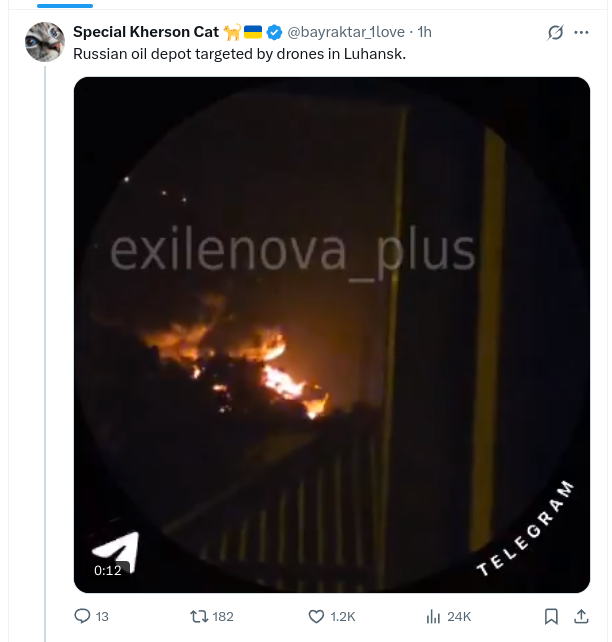
Task: Open the share post icon
Action: click(581, 616)
